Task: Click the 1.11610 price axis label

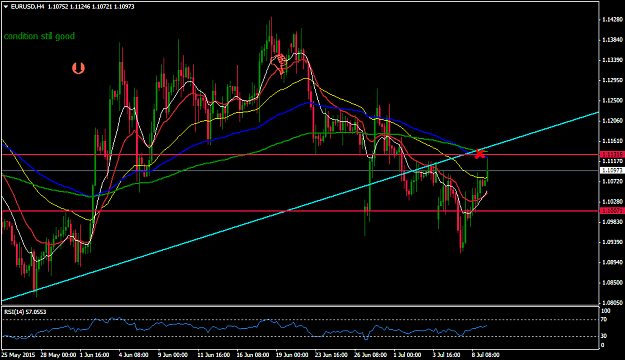Action: (x=613, y=141)
